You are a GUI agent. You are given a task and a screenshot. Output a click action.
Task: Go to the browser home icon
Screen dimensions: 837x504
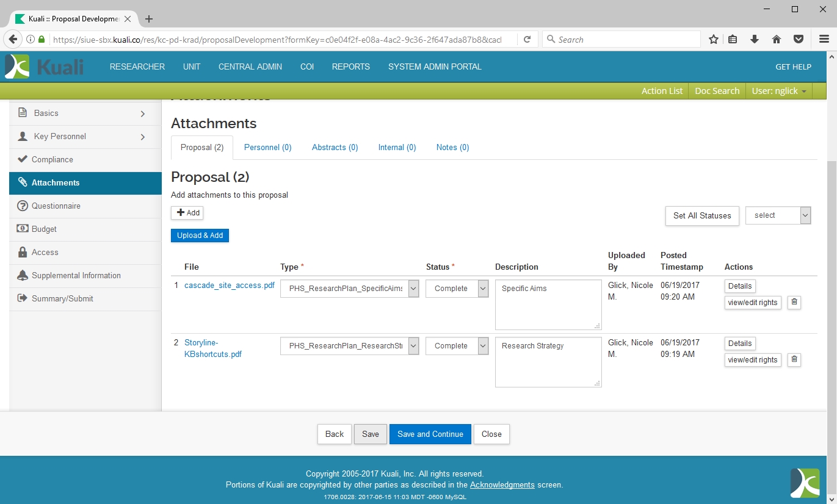(777, 40)
